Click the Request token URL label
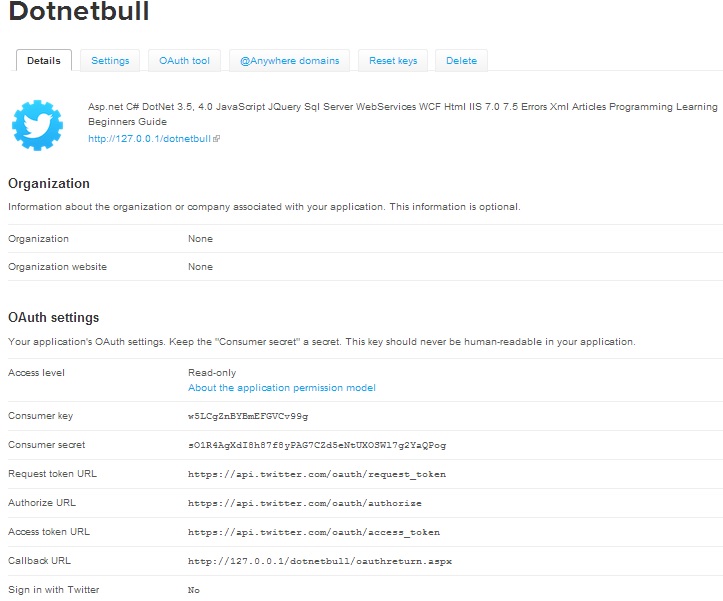723x601 pixels. tap(53, 474)
